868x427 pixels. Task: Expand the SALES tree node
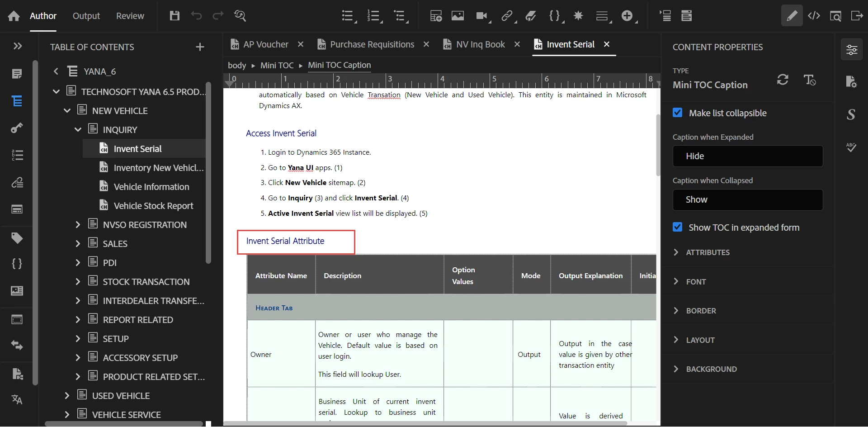78,244
